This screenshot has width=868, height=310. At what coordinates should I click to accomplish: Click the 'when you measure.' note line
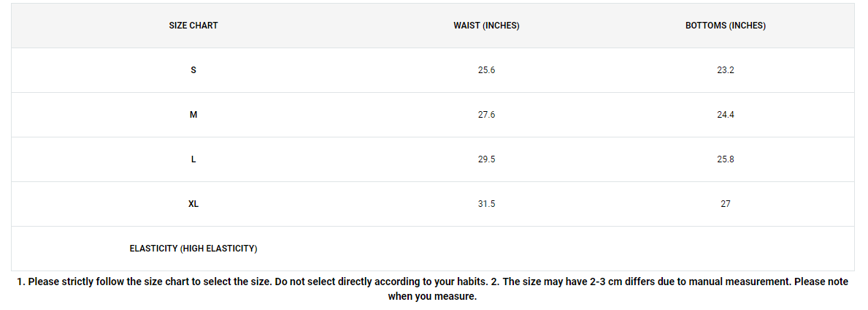tap(432, 297)
